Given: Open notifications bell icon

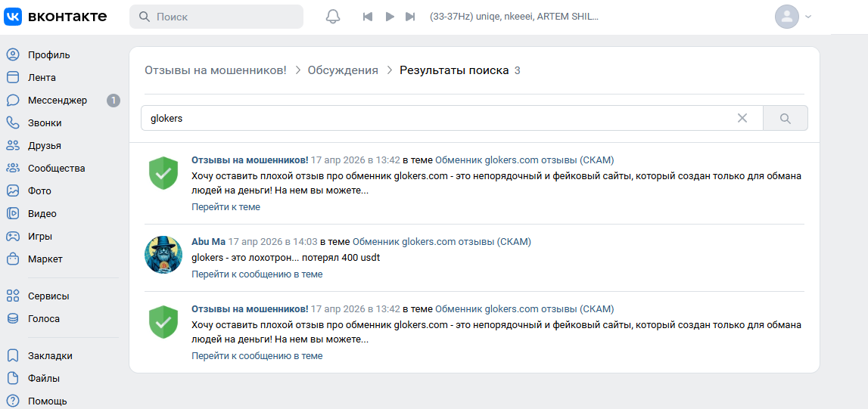Looking at the screenshot, I should (x=333, y=17).
